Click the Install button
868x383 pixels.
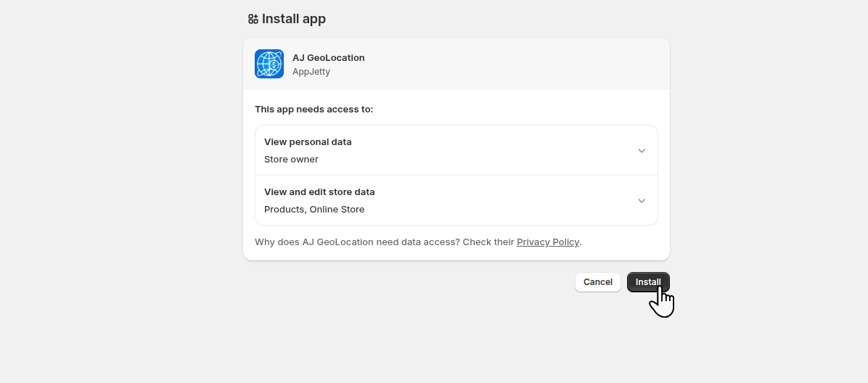click(x=647, y=282)
